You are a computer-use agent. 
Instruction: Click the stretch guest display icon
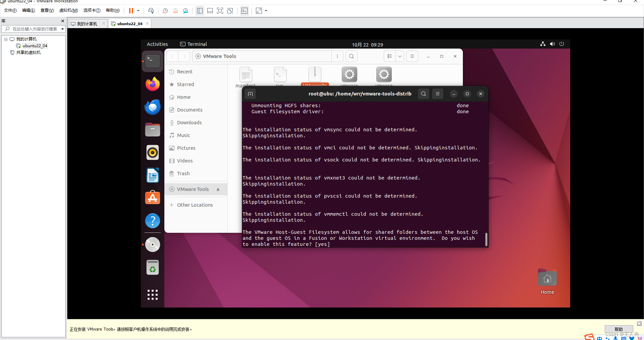[259, 11]
